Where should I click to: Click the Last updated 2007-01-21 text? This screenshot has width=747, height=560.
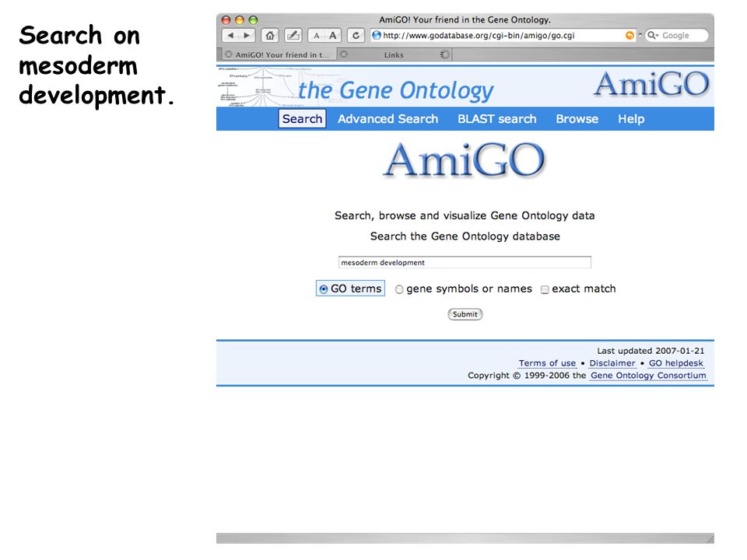651,351
